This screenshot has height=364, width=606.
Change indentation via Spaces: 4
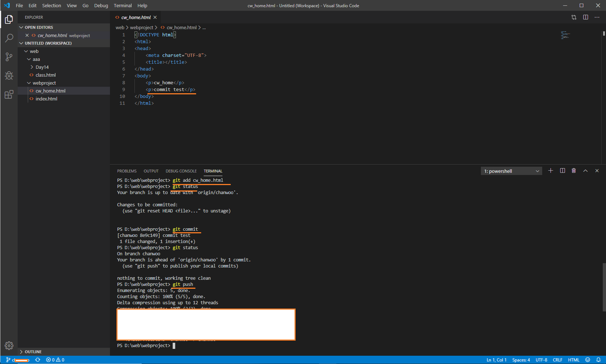pos(521,360)
